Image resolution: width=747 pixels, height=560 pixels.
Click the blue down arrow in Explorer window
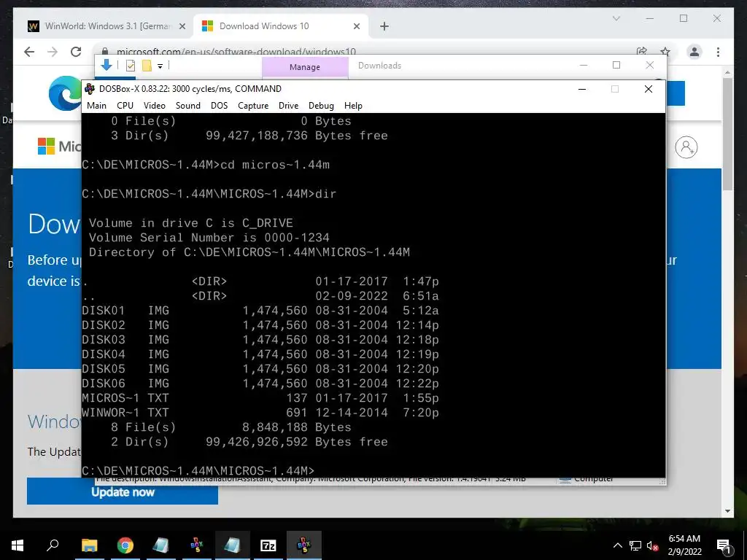click(107, 65)
